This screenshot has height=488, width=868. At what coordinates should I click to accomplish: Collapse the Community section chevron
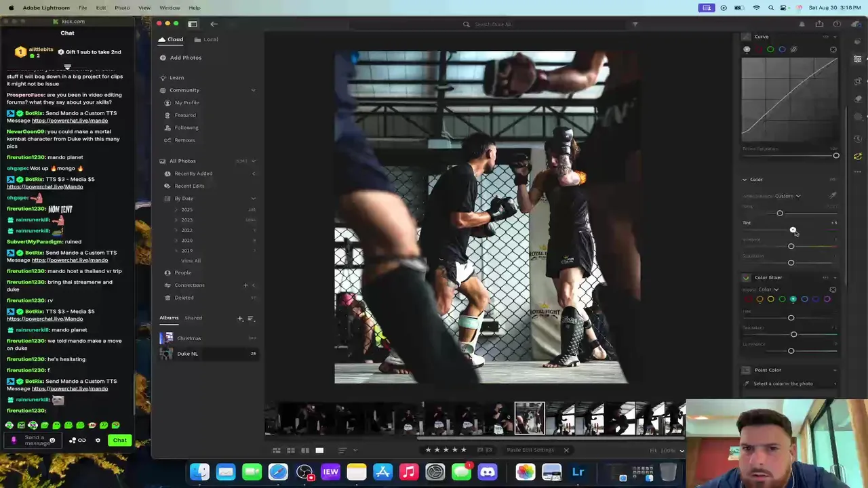(253, 90)
